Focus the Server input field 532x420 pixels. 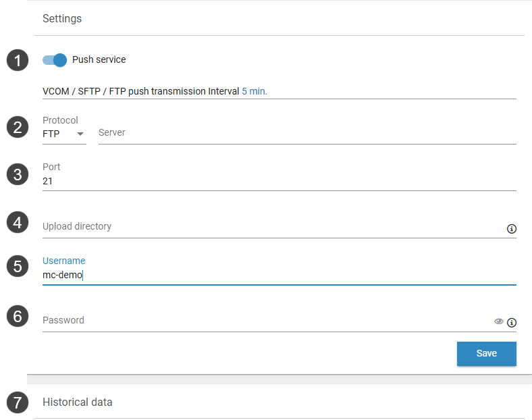point(307,133)
